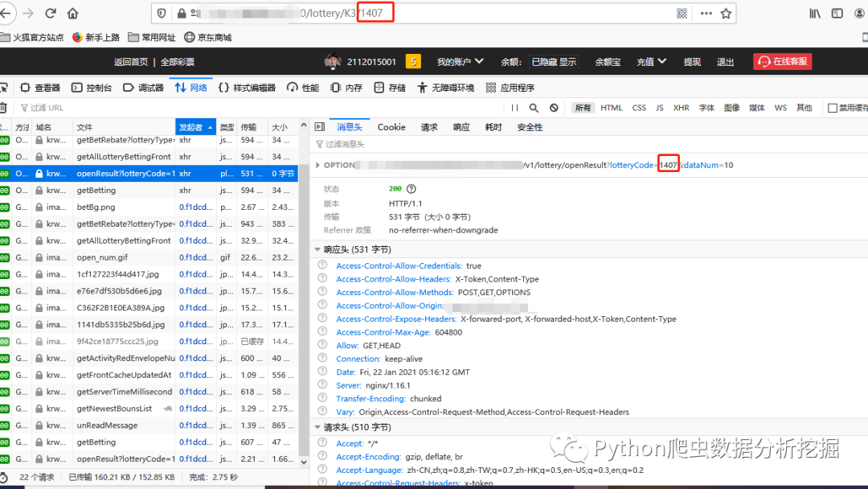
Task: Sort the request list by 域名 column
Action: [52, 127]
